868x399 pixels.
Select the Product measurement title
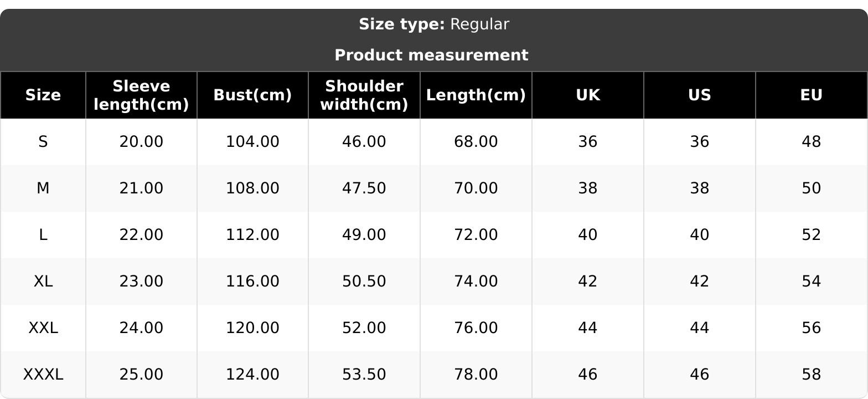431,55
